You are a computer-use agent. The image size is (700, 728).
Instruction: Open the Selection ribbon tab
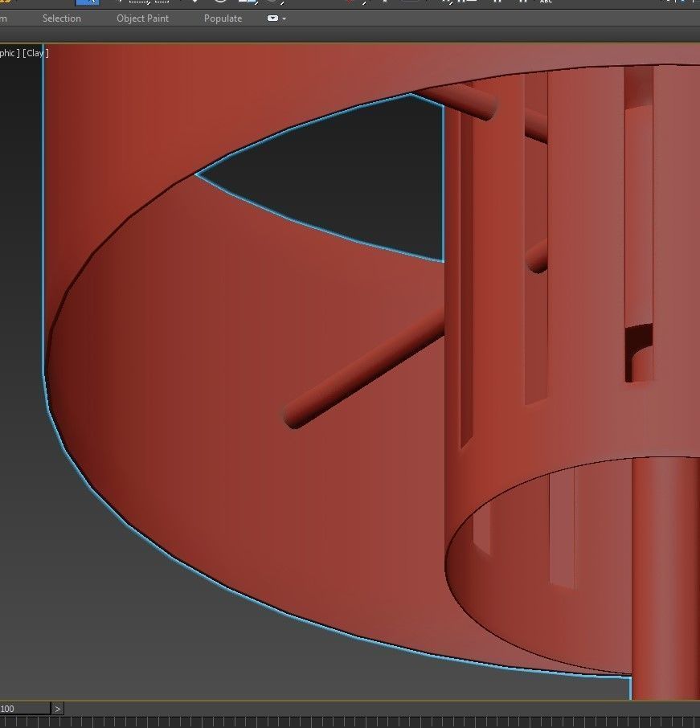[61, 18]
